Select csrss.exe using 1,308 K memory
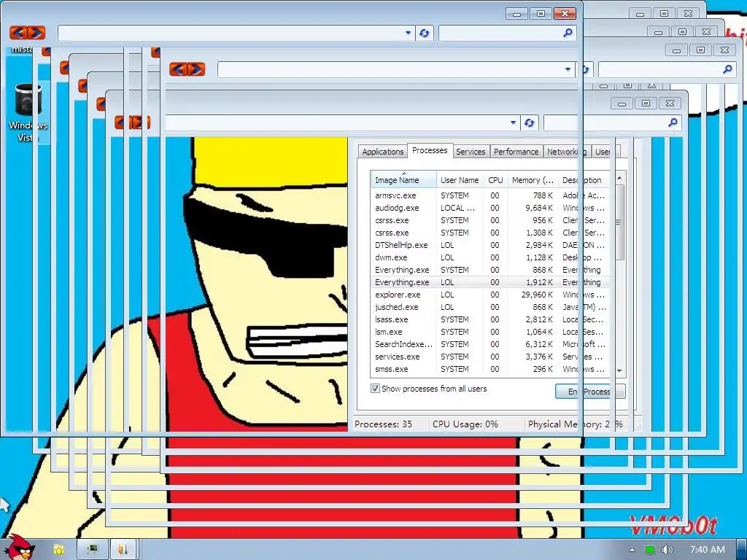Image resolution: width=747 pixels, height=560 pixels. [x=491, y=233]
